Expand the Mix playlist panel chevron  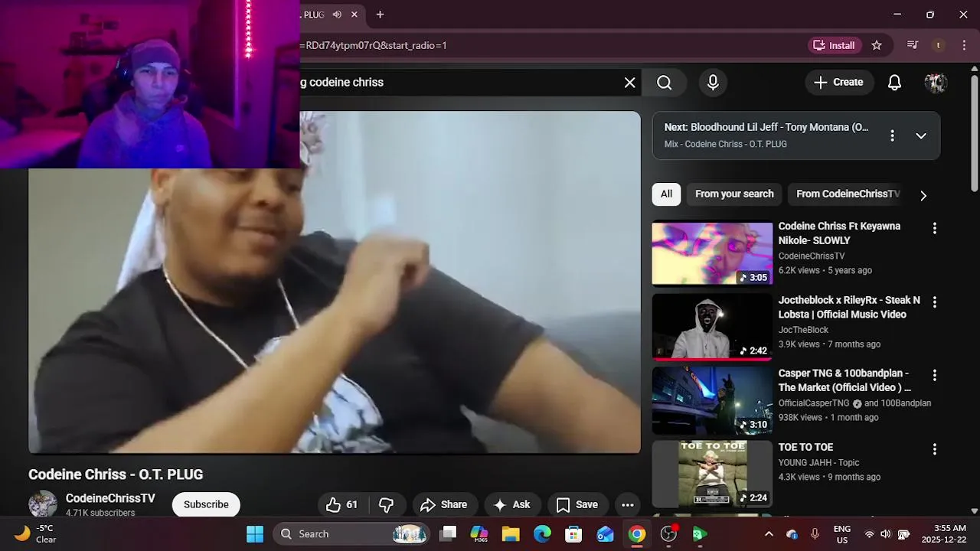(921, 135)
